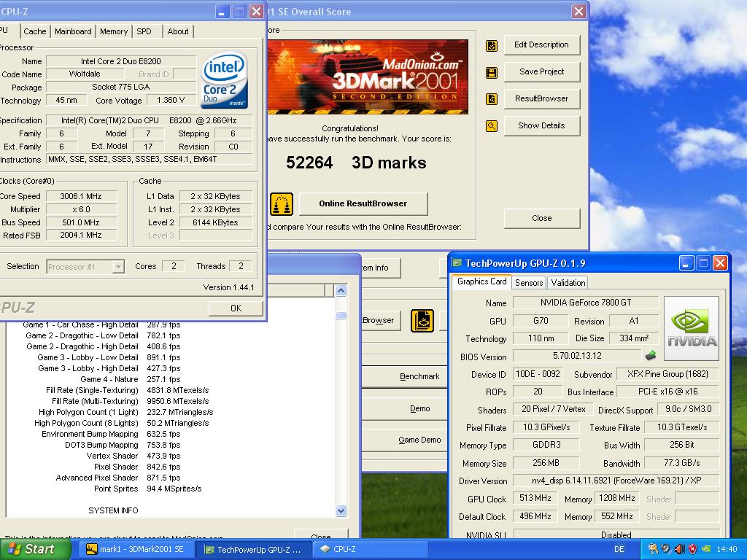Click the Intel Core 2 Duo logo
This screenshot has width=747, height=560.
[x=225, y=79]
